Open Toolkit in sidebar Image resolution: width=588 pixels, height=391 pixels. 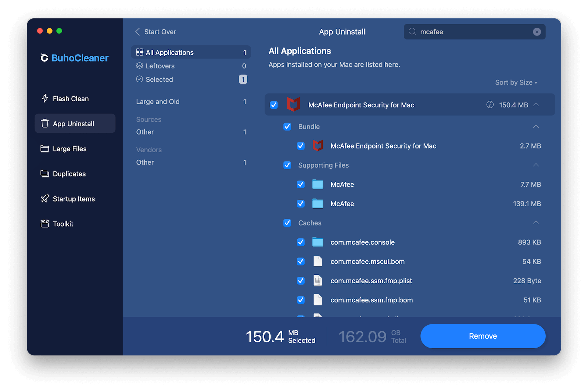tap(75, 224)
